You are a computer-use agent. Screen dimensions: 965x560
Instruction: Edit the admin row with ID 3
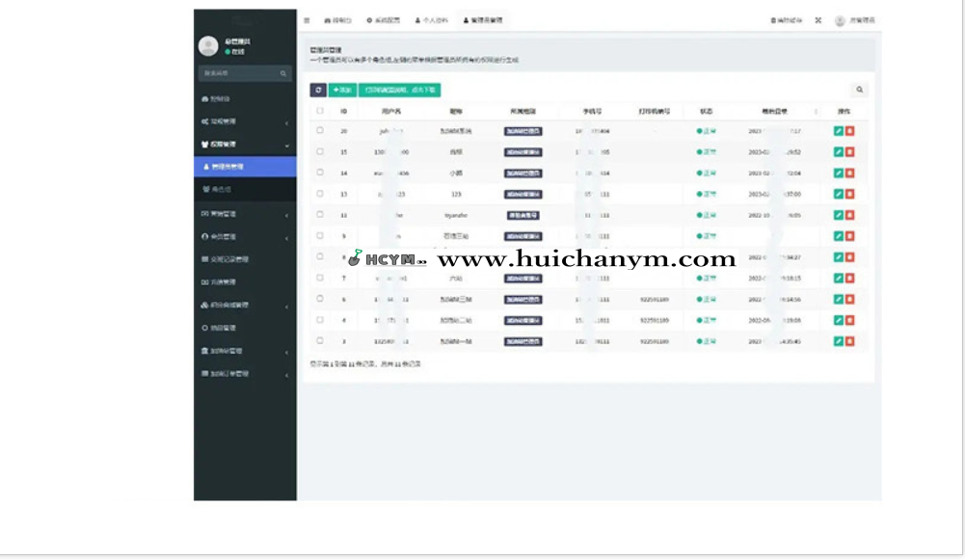[x=838, y=341]
